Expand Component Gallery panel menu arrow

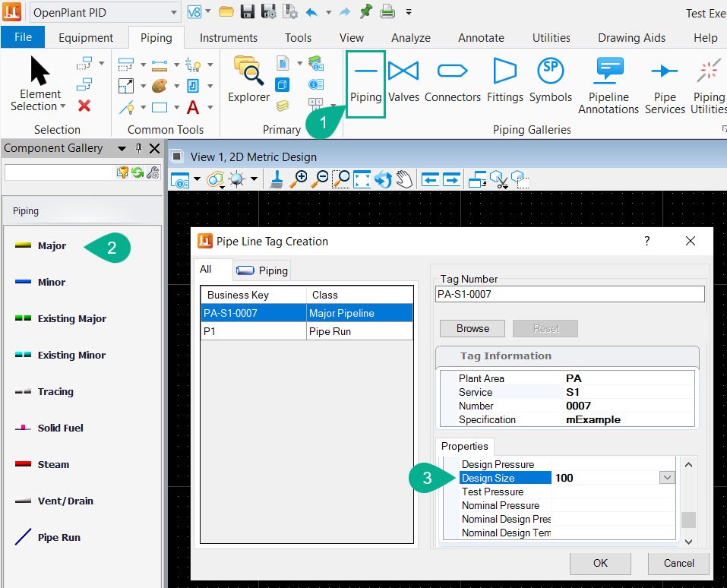pos(122,149)
